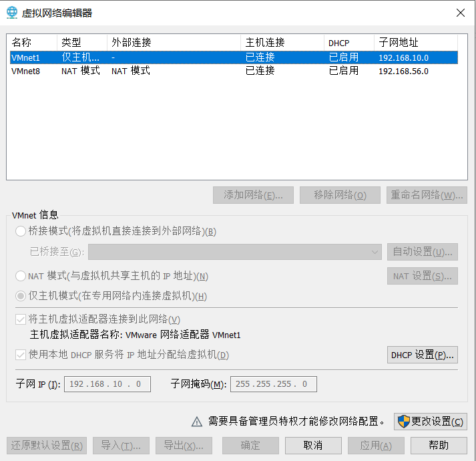The height and width of the screenshot is (461, 476).
Task: Toggle 将主机虚拟适配器连接到此网络 checkbox
Action: coord(21,319)
